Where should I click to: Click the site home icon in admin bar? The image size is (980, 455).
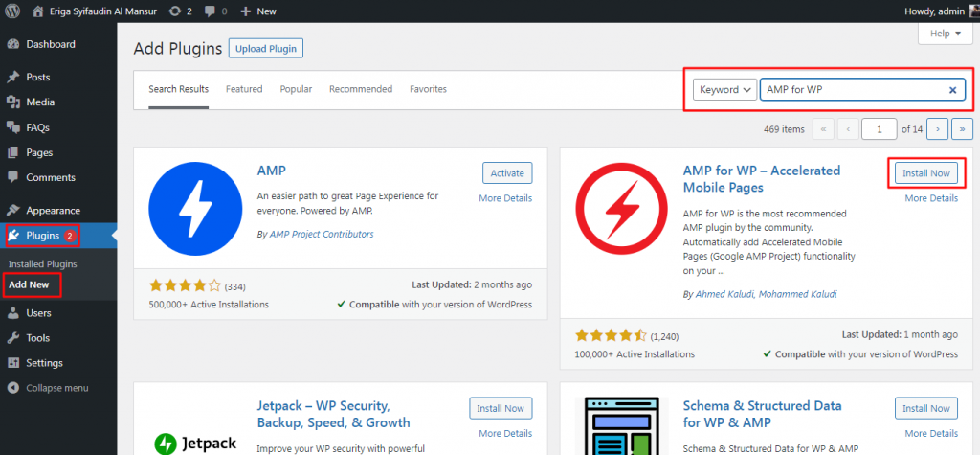[x=38, y=11]
